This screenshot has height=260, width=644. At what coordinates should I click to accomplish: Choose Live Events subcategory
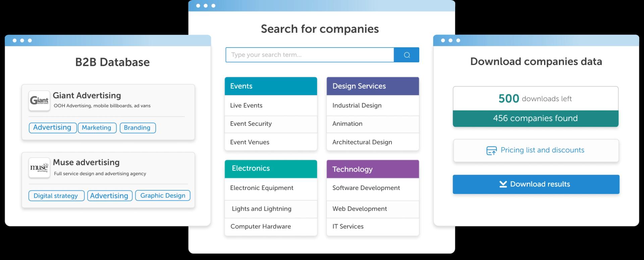271,106
